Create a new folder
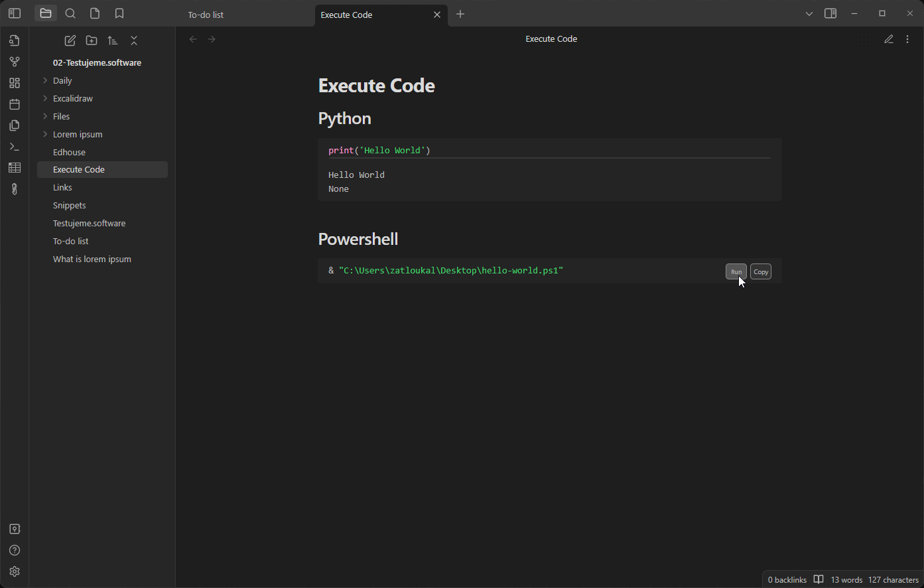Viewport: 924px width, 588px height. click(x=92, y=40)
